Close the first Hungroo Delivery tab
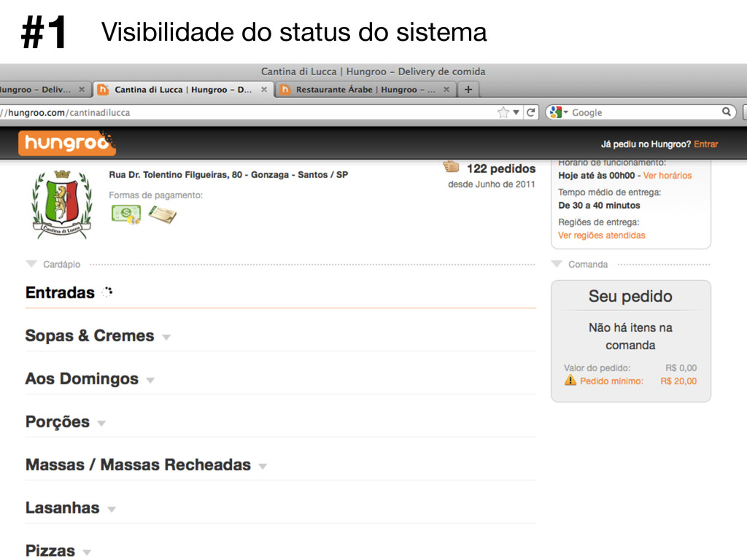 pyautogui.click(x=82, y=90)
